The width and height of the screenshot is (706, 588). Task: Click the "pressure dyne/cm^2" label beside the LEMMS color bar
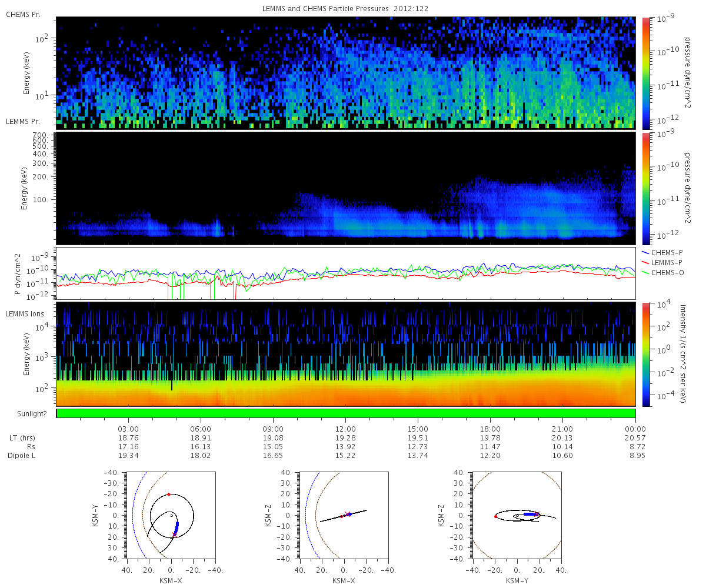pos(686,188)
